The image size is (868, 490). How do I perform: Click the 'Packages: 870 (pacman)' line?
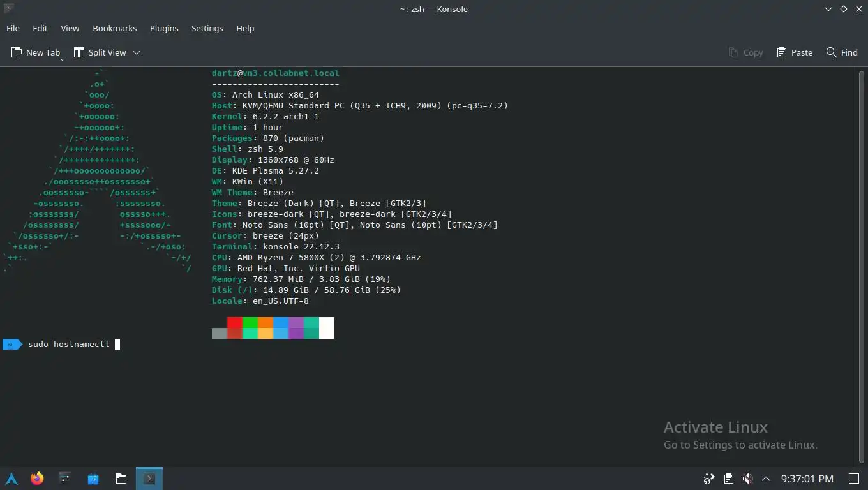click(x=268, y=138)
